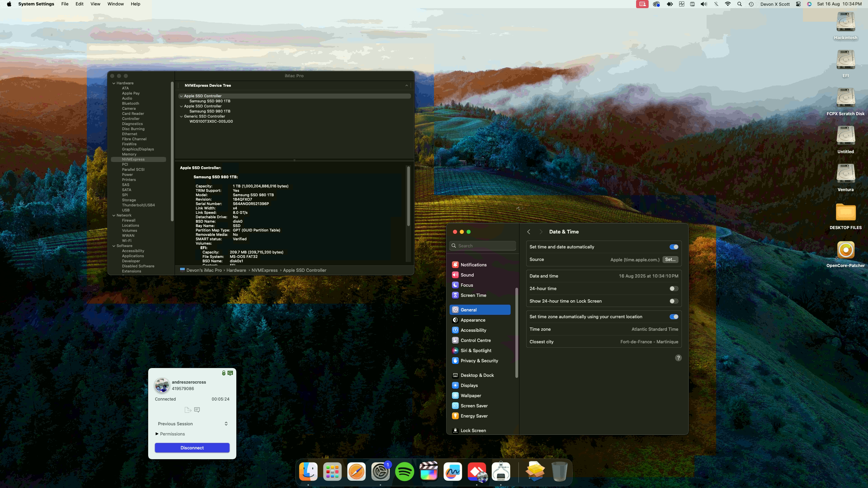This screenshot has width=868, height=488.
Task: Click the help question mark button
Action: point(678,358)
